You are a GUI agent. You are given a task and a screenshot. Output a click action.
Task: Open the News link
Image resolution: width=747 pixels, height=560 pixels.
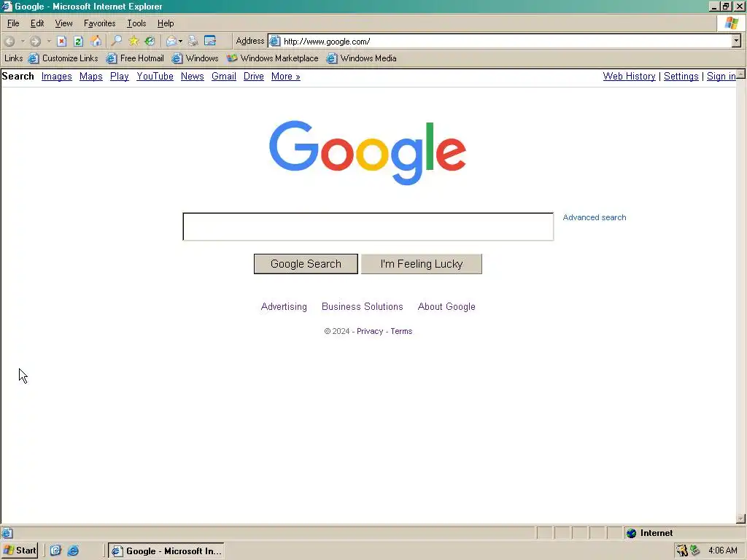pos(193,76)
